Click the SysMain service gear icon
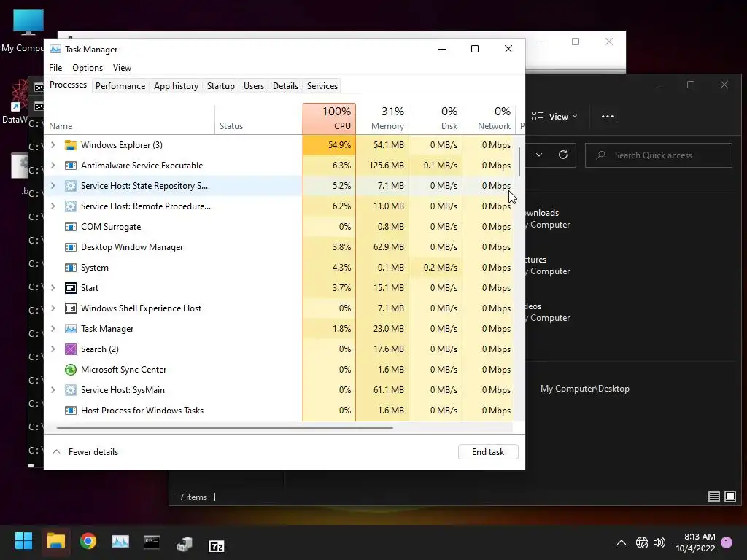This screenshot has width=747, height=560. tap(71, 391)
